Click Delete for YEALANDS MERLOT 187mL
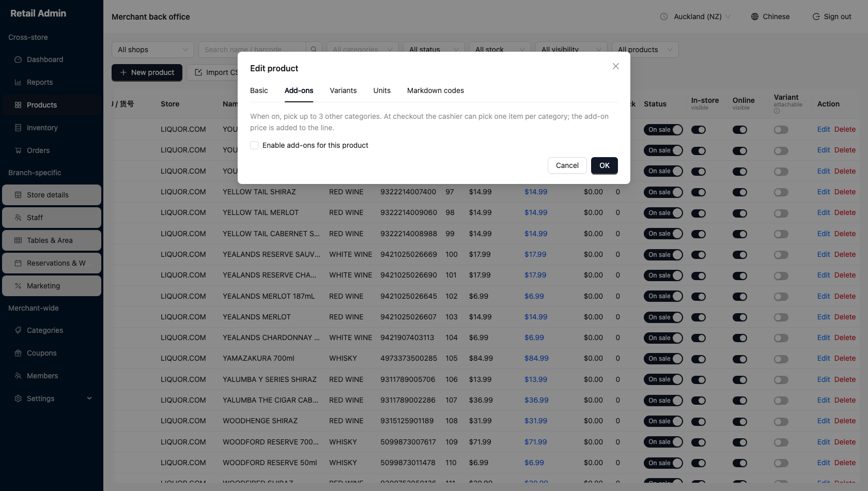This screenshot has width=868, height=491. point(845,296)
